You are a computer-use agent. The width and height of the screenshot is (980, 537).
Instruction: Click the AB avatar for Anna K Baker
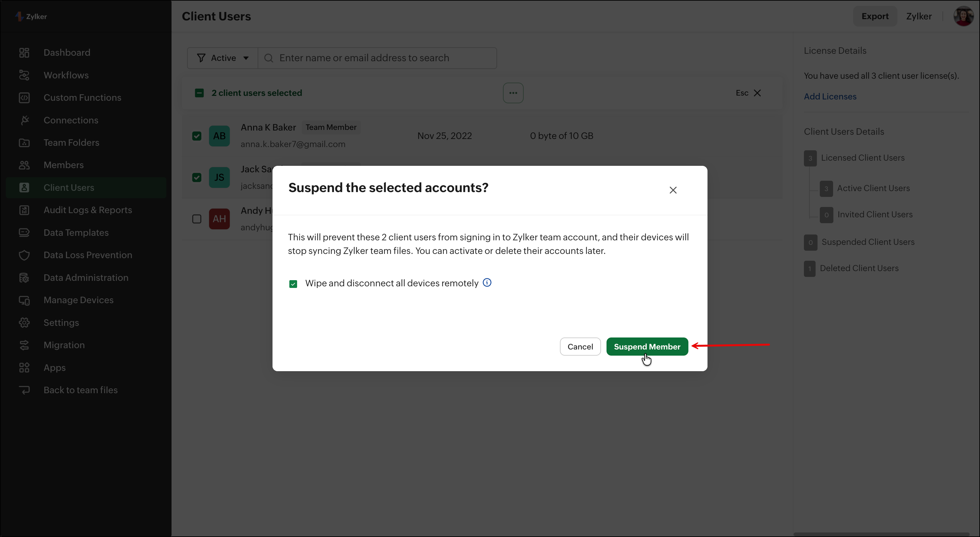[x=219, y=136]
